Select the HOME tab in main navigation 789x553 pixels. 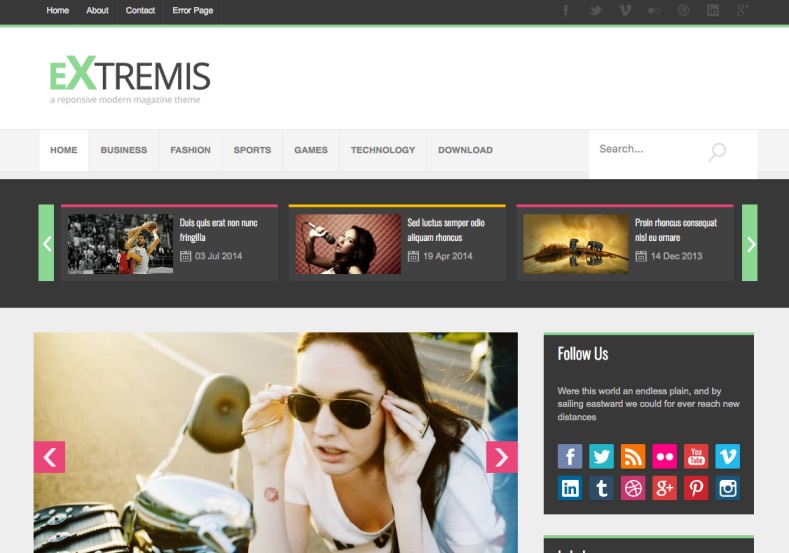(x=64, y=150)
